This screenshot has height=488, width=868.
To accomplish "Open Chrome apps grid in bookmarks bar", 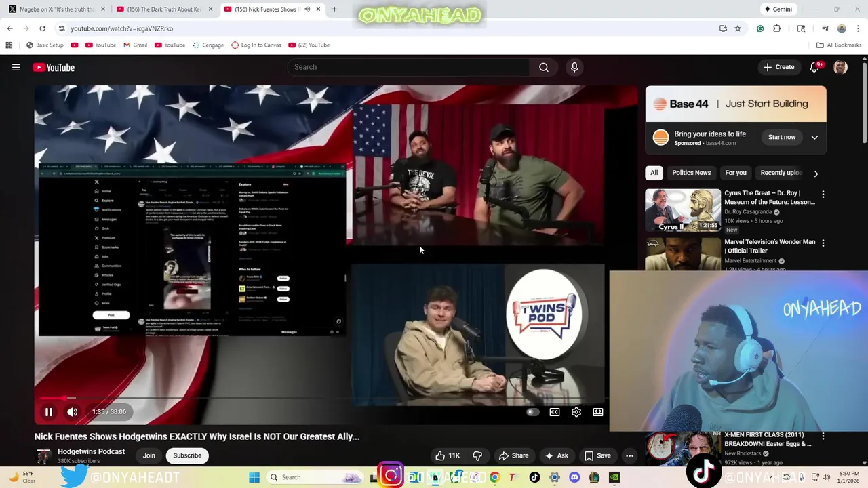I will pos(9,45).
